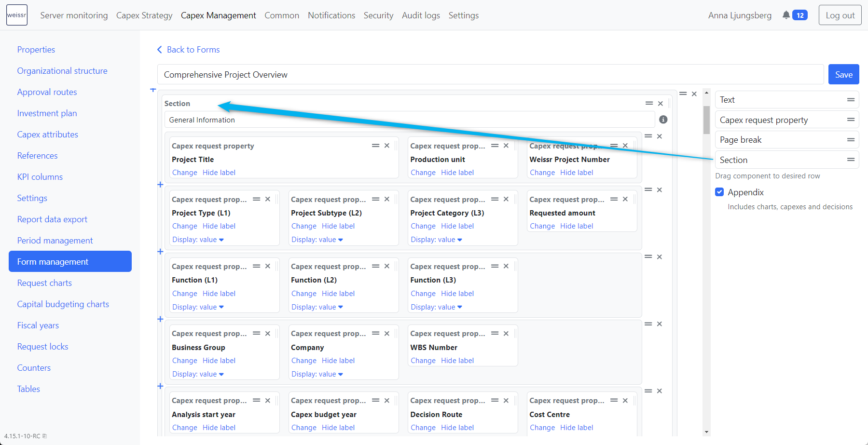Hide label for WBS Number
Image resolution: width=868 pixels, height=445 pixels.
pos(457,361)
